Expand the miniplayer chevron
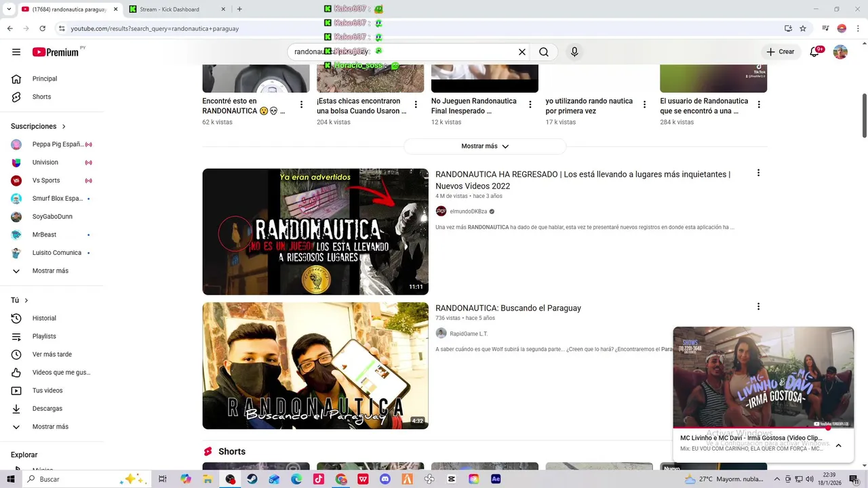The height and width of the screenshot is (488, 868). point(838,445)
